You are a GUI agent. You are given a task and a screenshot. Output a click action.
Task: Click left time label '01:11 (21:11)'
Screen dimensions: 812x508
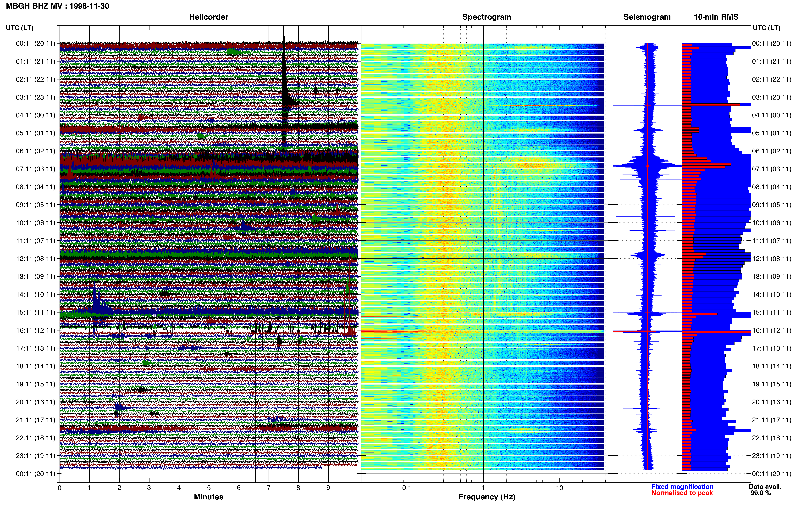tap(36, 61)
